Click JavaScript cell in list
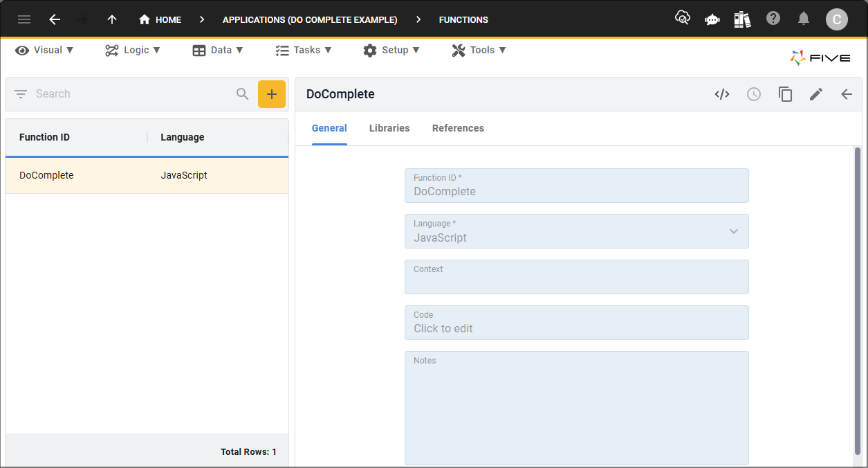 [x=184, y=175]
